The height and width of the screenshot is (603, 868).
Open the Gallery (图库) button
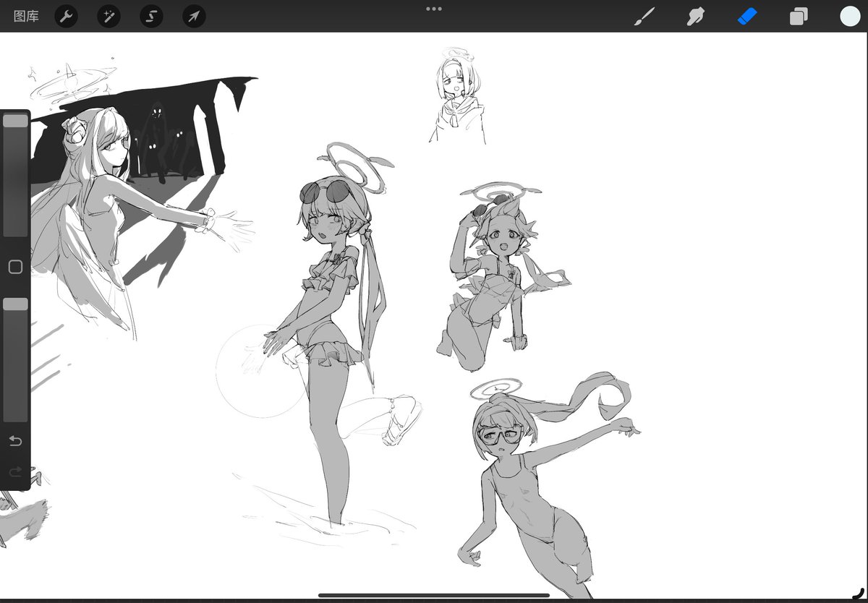point(26,16)
